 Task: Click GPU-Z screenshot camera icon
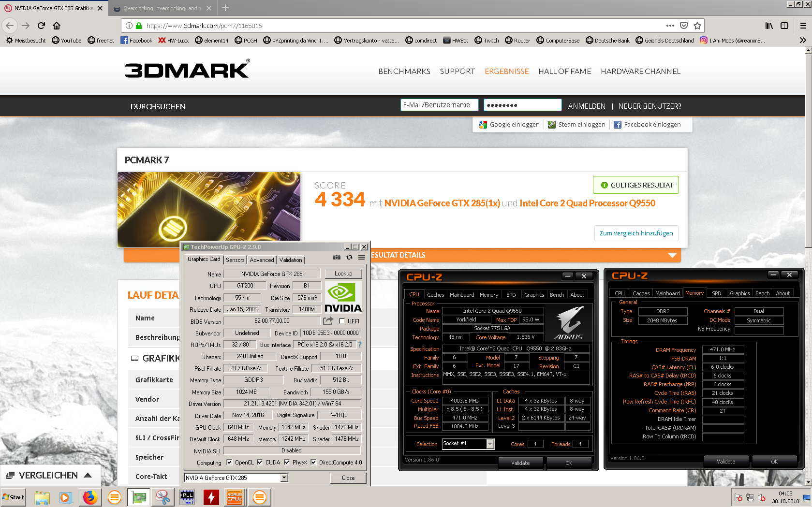point(336,258)
